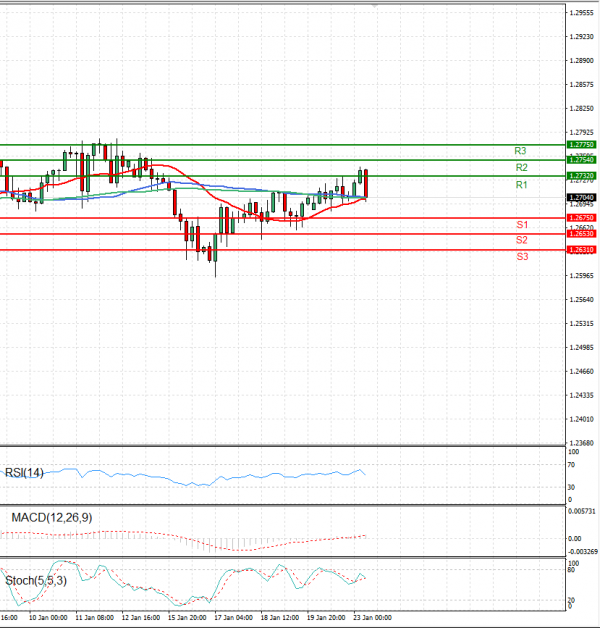
Task: Select the 1.27320 price tag
Action: click(581, 176)
